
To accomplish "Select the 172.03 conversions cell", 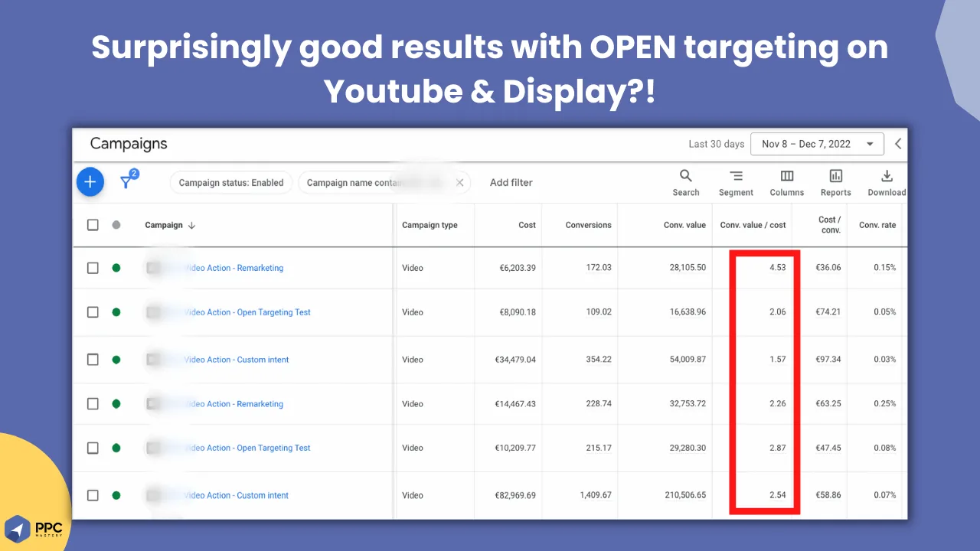I will tap(599, 268).
